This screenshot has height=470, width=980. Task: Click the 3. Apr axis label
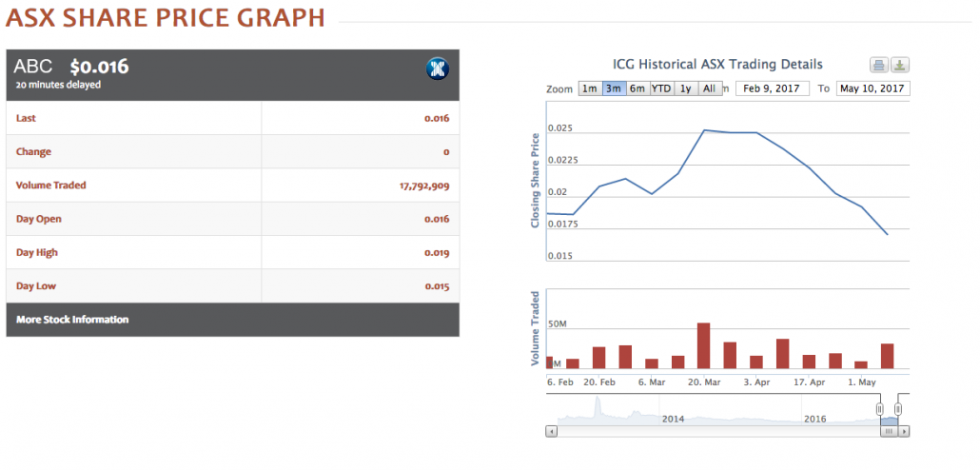click(x=756, y=382)
